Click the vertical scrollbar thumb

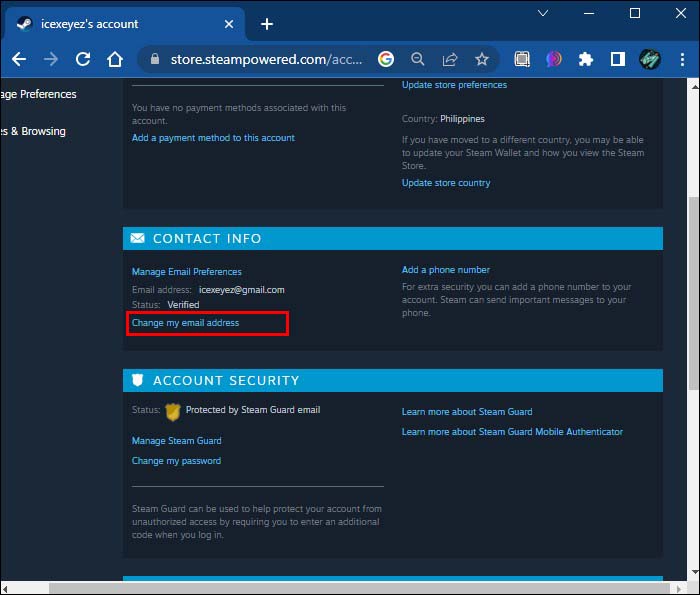click(693, 292)
